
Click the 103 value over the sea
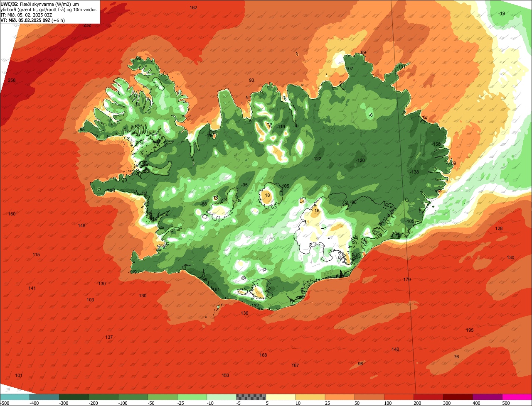click(90, 300)
